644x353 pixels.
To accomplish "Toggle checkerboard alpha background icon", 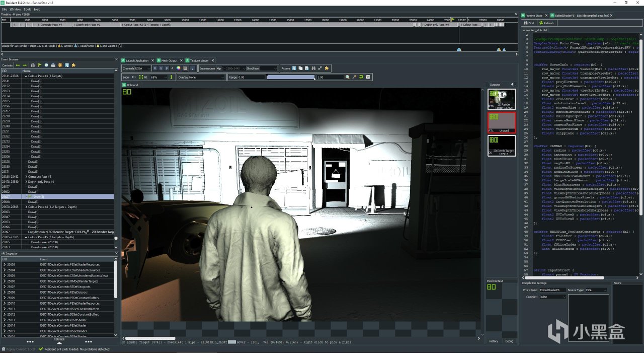I will click(185, 68).
